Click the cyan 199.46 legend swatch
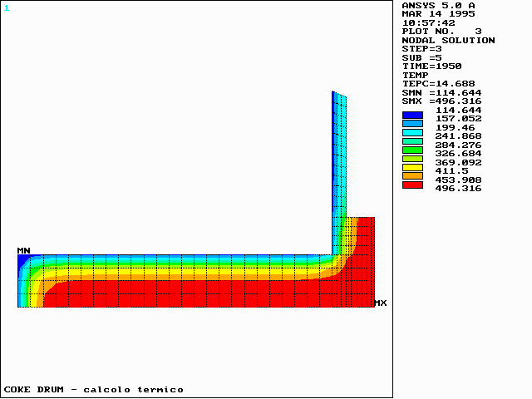Screen dimensions: 532x399 pyautogui.click(x=412, y=132)
